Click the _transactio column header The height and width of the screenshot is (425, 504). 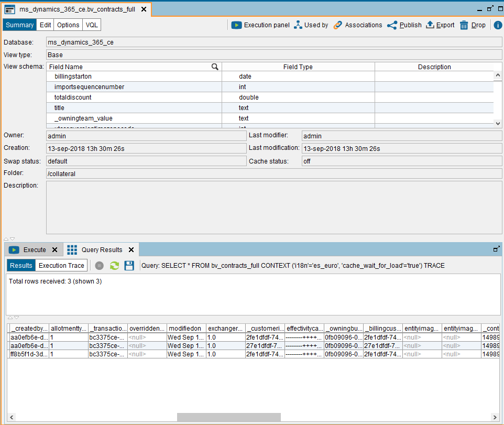click(108, 328)
